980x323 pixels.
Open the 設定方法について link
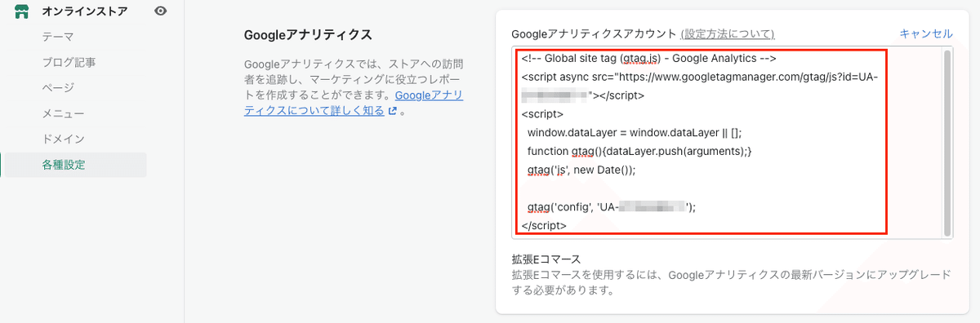pyautogui.click(x=727, y=34)
